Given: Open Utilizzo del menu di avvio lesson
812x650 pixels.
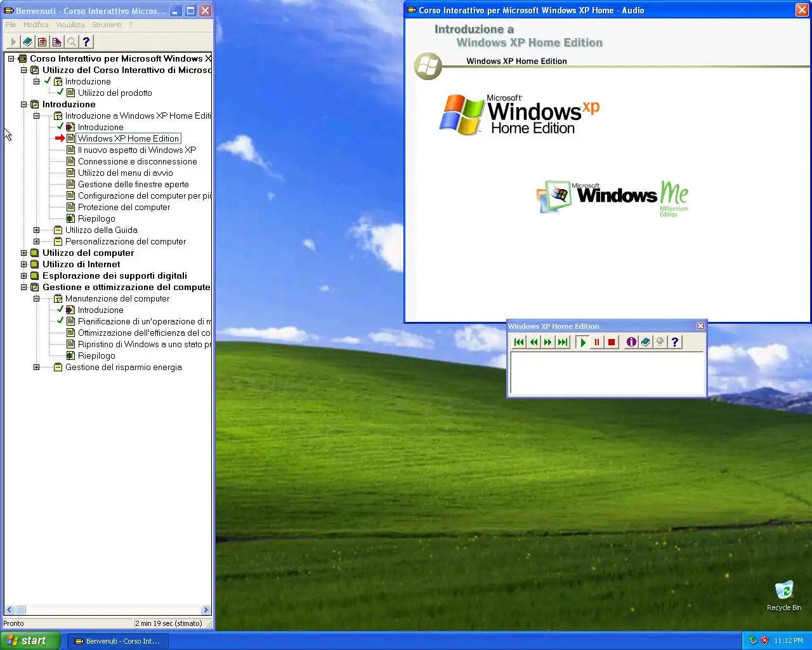Looking at the screenshot, I should (125, 173).
